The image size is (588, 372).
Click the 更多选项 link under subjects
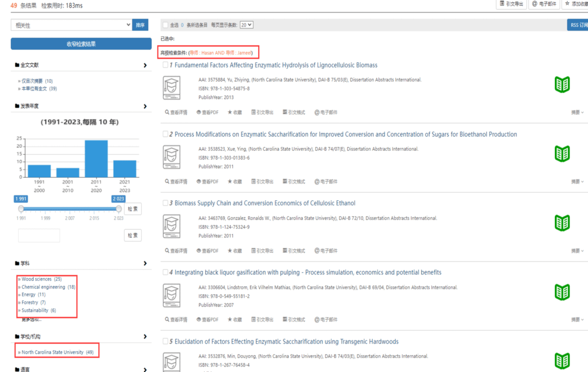click(x=32, y=320)
